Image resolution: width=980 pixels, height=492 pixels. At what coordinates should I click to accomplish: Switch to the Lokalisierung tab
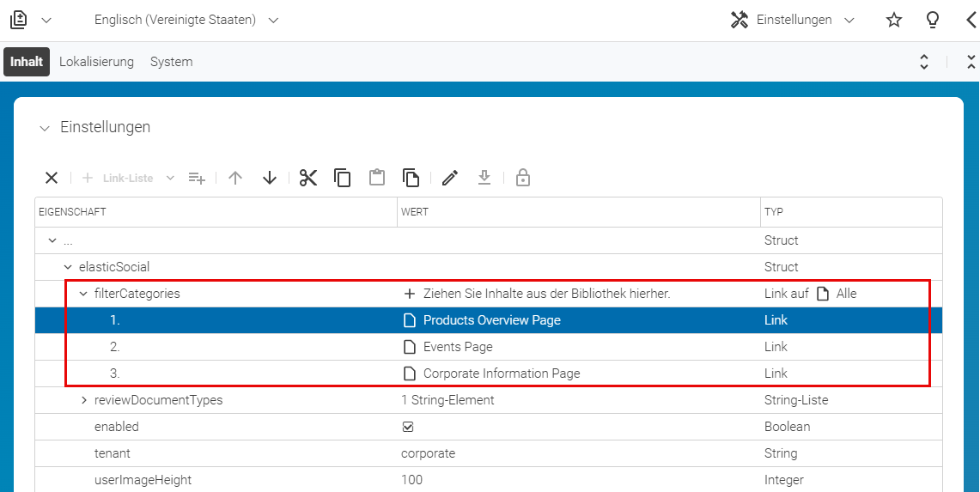coord(97,62)
